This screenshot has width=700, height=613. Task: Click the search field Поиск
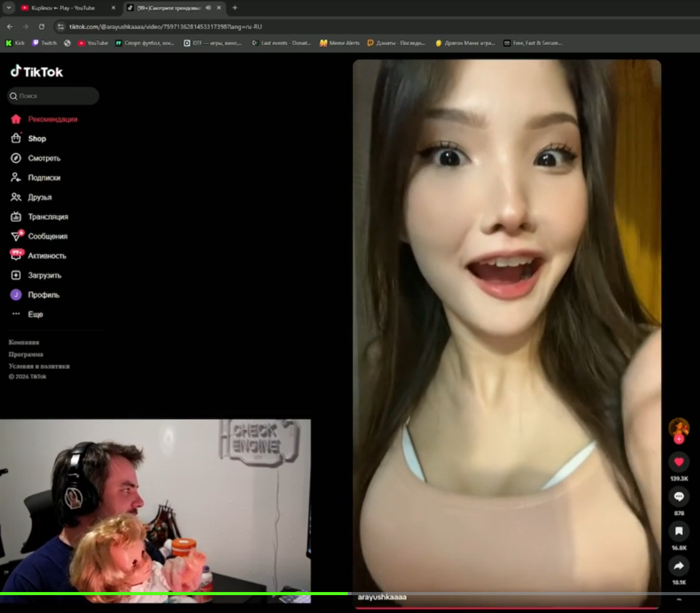coord(53,96)
